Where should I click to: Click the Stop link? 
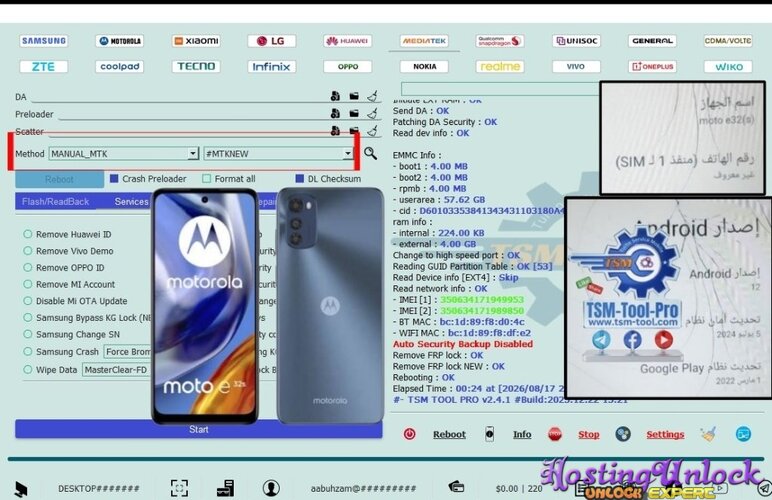tap(588, 434)
